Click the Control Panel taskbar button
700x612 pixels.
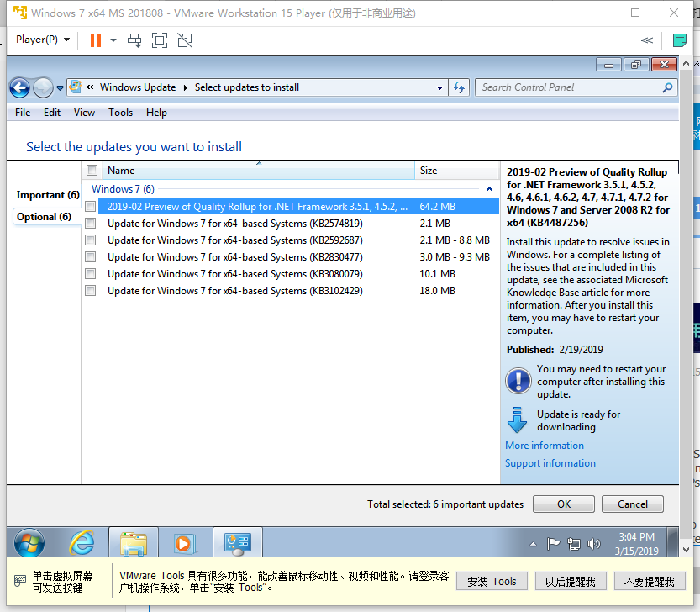(x=238, y=542)
